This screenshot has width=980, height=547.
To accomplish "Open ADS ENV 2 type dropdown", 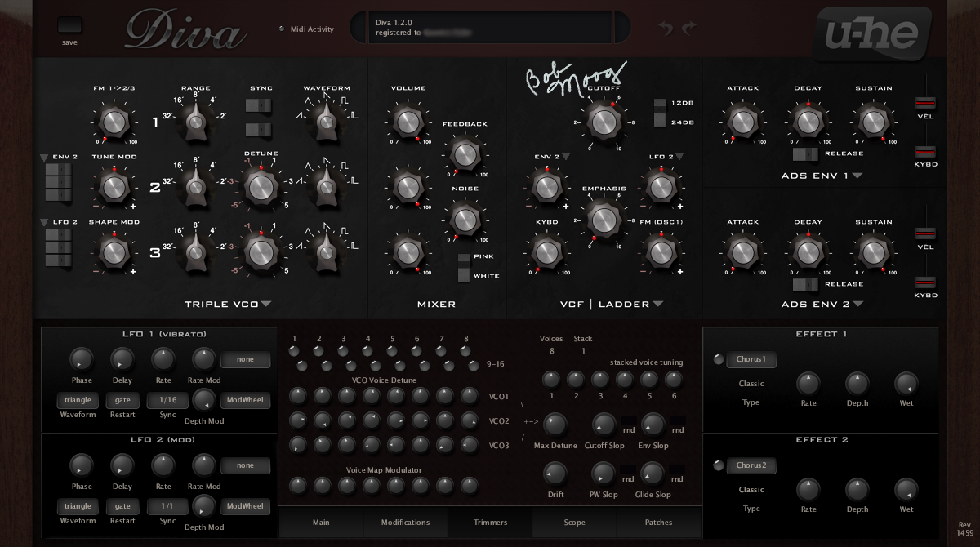I will tap(857, 305).
